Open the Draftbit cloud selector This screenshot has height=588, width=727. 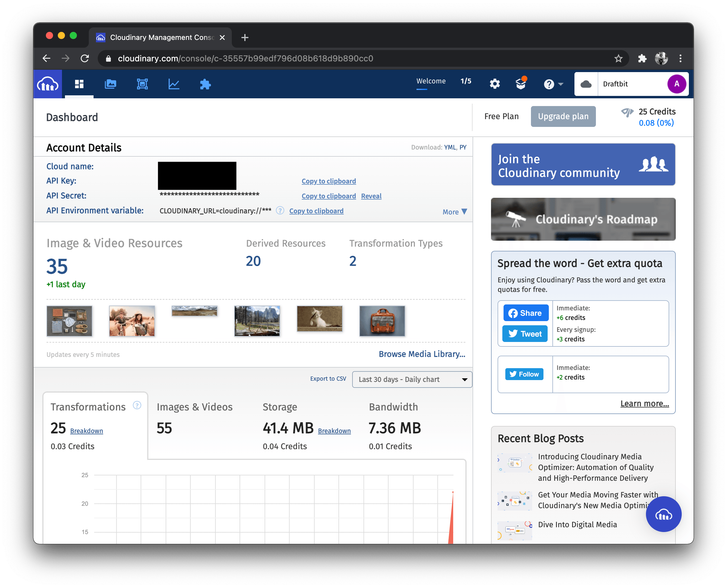pyautogui.click(x=631, y=84)
